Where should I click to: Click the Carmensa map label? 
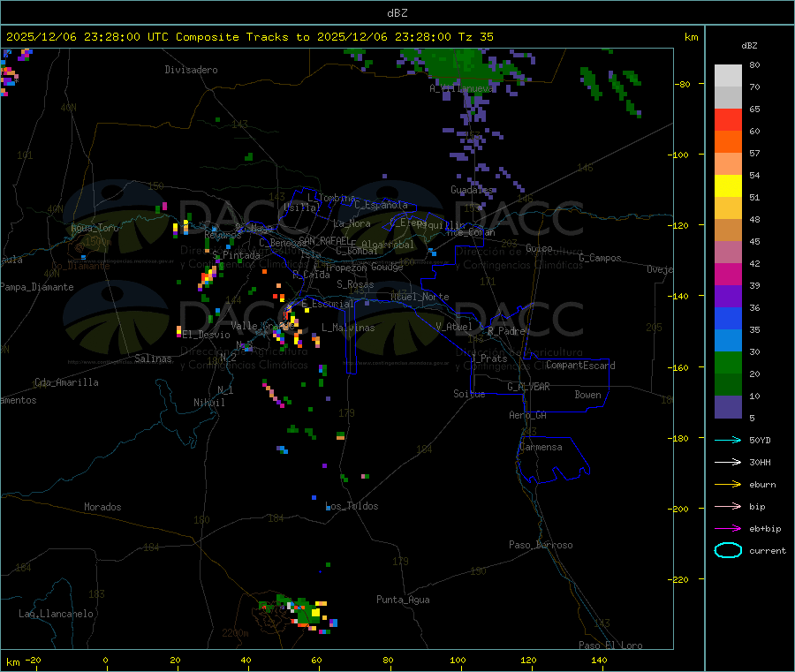point(541,447)
